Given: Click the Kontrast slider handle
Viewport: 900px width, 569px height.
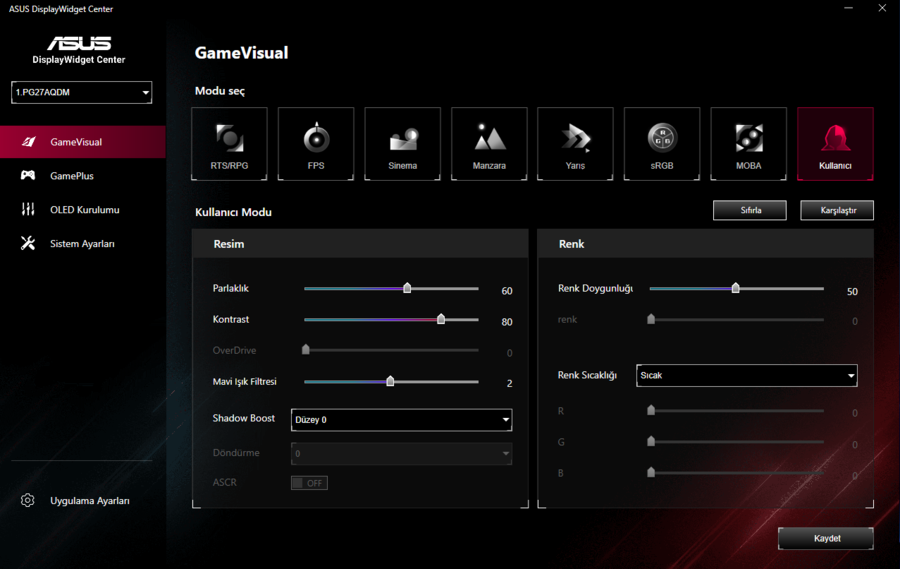Looking at the screenshot, I should coord(441,319).
